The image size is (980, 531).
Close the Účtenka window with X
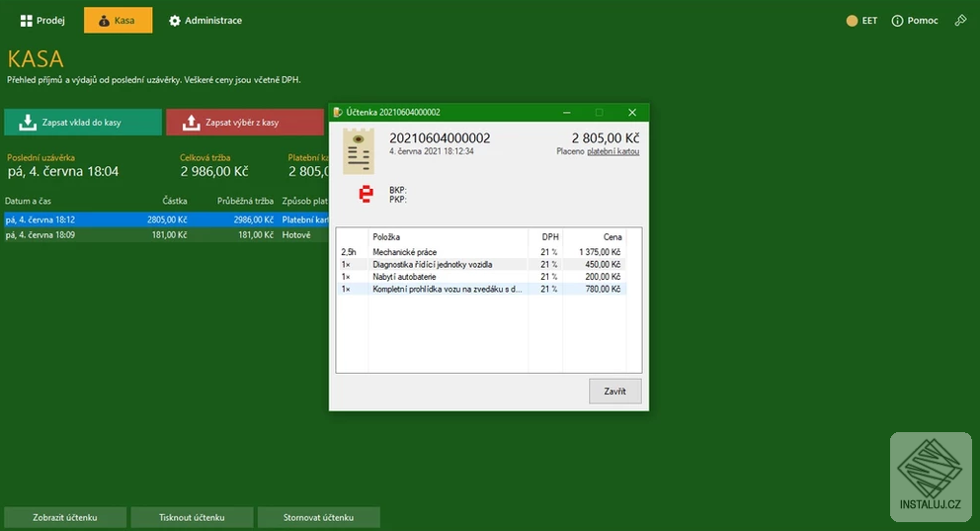pos(632,113)
